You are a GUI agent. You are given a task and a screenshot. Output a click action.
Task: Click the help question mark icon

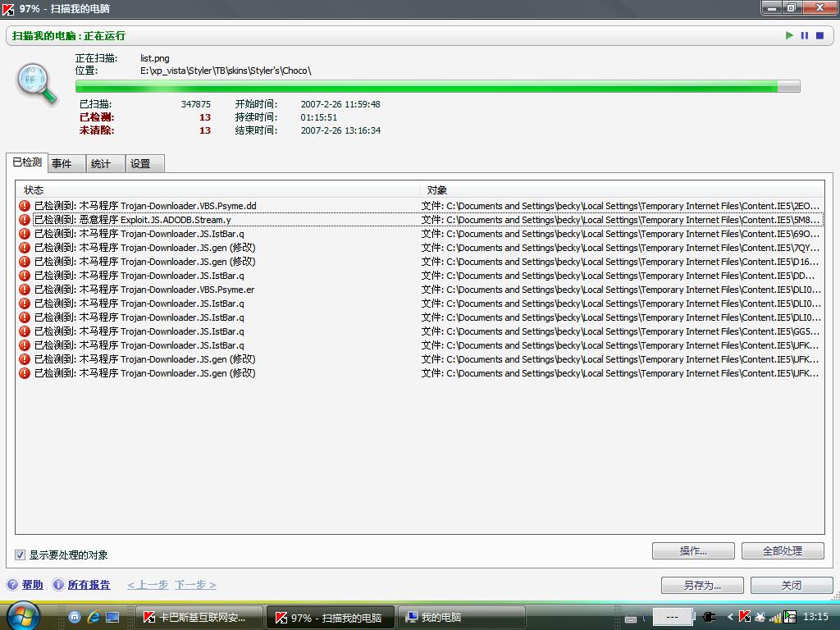coord(12,584)
